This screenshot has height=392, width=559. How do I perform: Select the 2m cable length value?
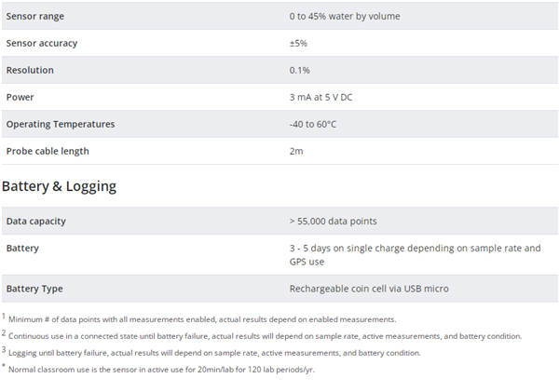tap(296, 151)
